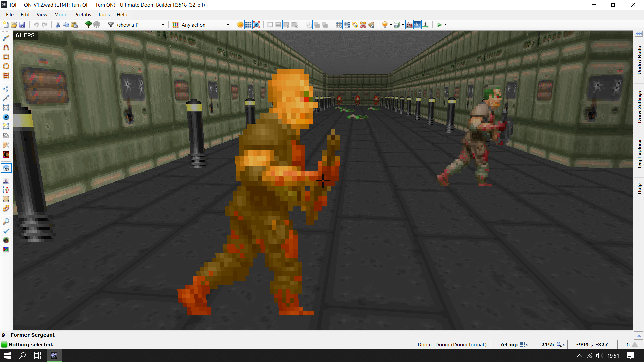Paste from clipboard icon
This screenshot has height=362, width=644.
(74, 25)
